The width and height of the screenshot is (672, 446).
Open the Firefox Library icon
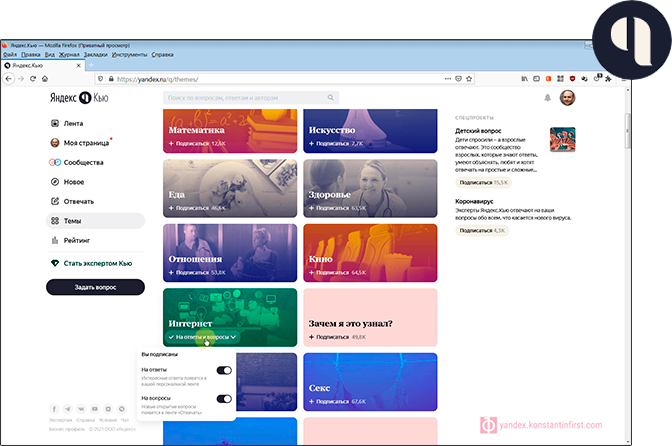coord(524,79)
